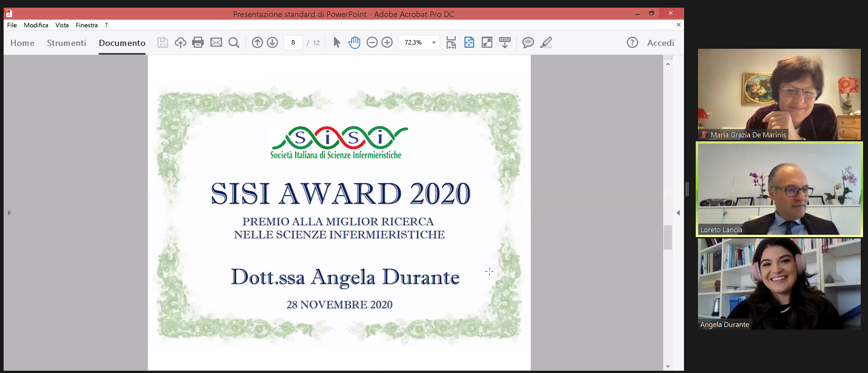Viewport: 868px width, 373px height.
Task: Zoom in with the plus icon
Action: click(387, 42)
